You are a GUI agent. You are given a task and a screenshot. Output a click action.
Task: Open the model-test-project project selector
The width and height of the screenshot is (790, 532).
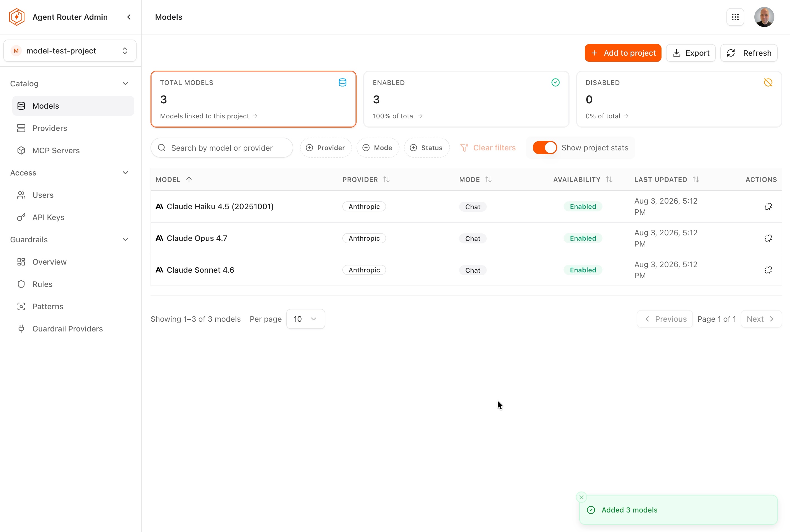[x=70, y=51]
